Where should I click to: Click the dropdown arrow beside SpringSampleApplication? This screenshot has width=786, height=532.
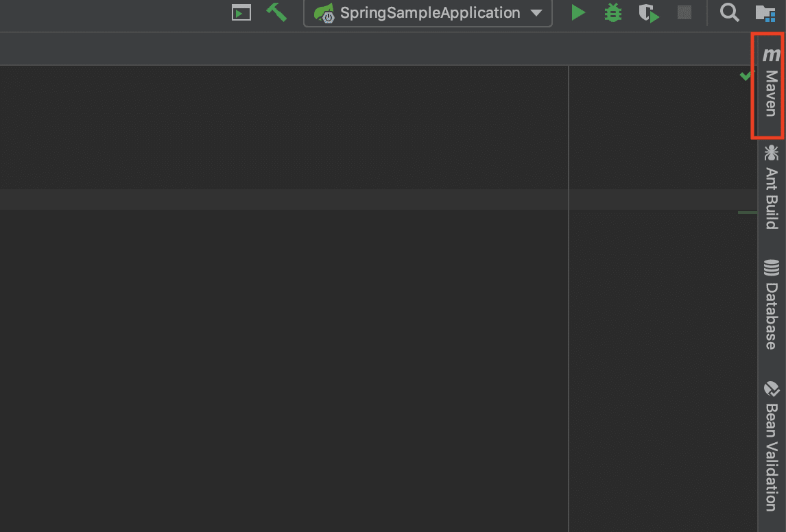pos(538,12)
